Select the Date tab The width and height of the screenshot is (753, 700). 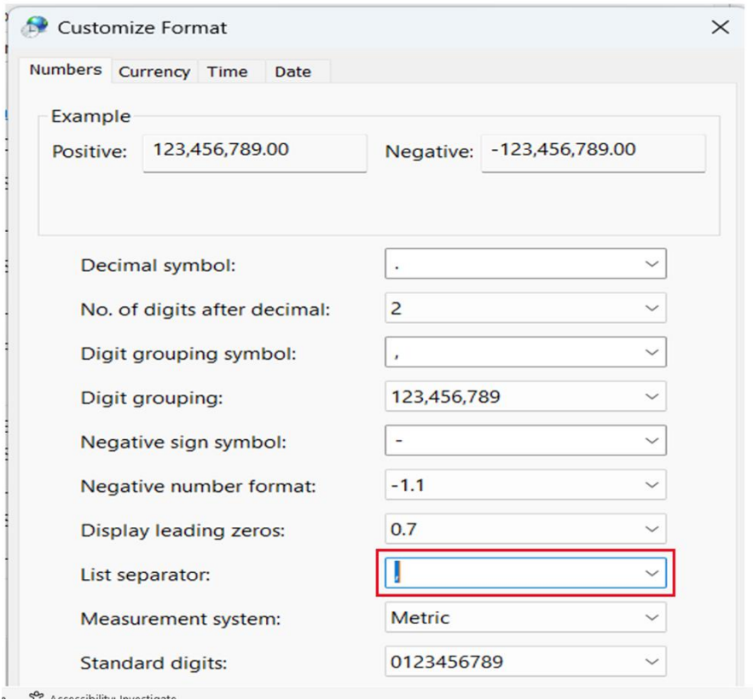[293, 72]
